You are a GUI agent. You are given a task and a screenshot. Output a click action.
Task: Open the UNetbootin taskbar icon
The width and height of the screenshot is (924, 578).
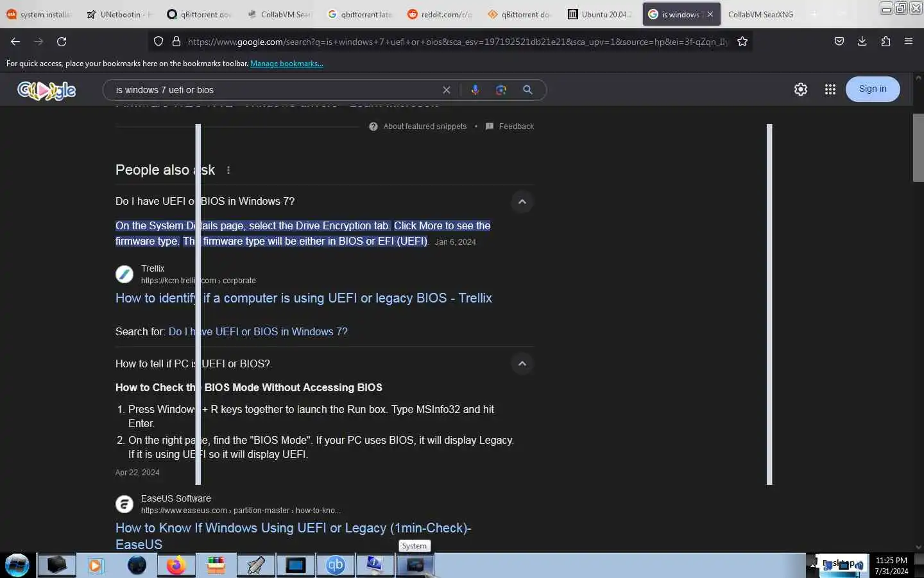255,565
